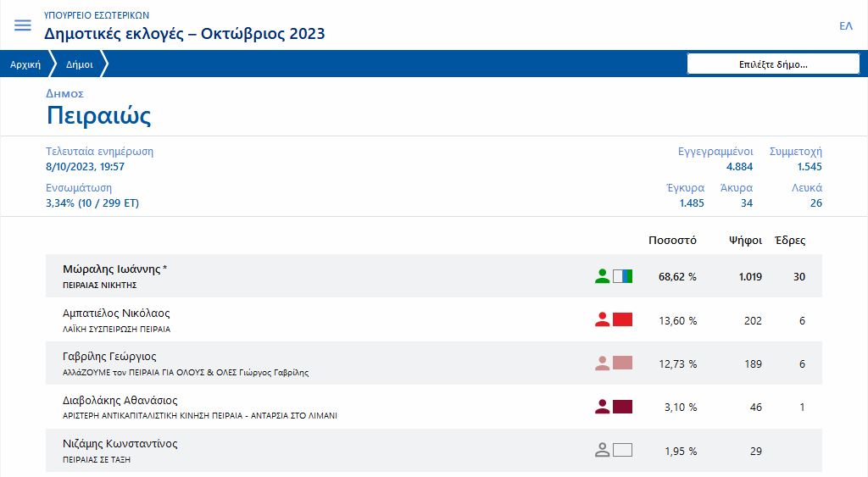This screenshot has height=477, width=868.
Task: Click the blue-white party flag of Μώραλης
Action: pyautogui.click(x=623, y=275)
